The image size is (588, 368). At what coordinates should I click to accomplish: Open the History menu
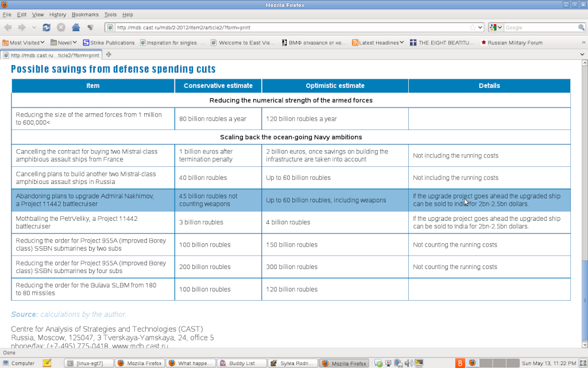point(57,14)
